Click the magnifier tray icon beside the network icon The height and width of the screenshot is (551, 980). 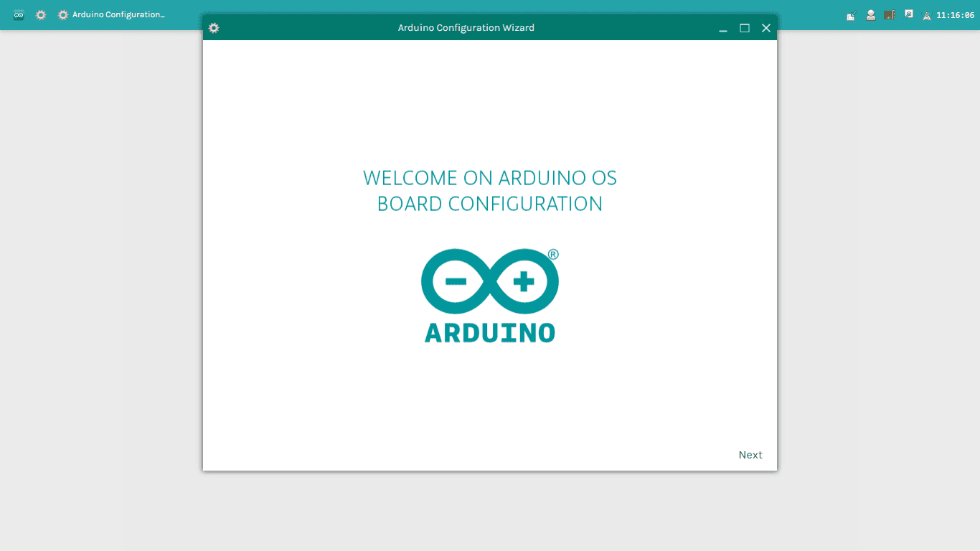pyautogui.click(x=908, y=14)
